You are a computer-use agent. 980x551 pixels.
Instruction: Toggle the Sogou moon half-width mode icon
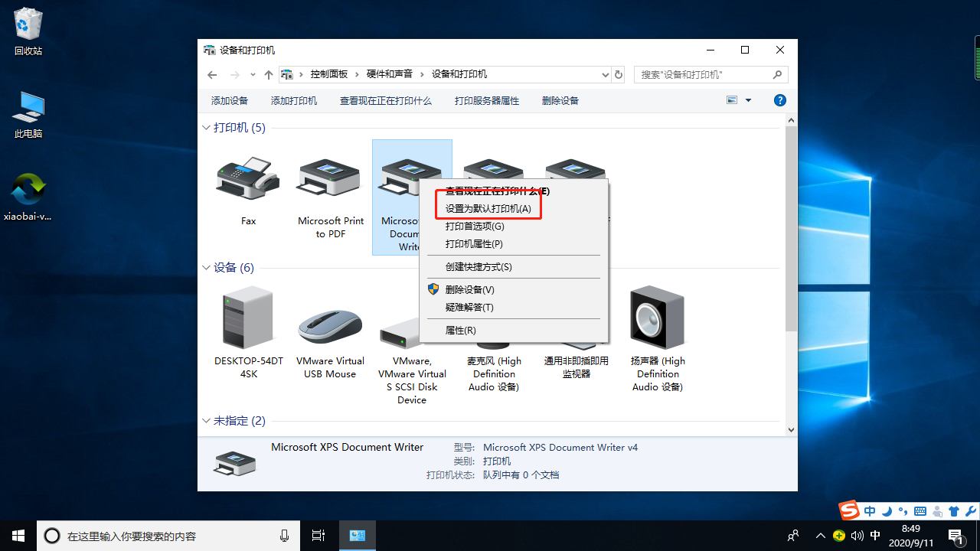click(x=887, y=511)
